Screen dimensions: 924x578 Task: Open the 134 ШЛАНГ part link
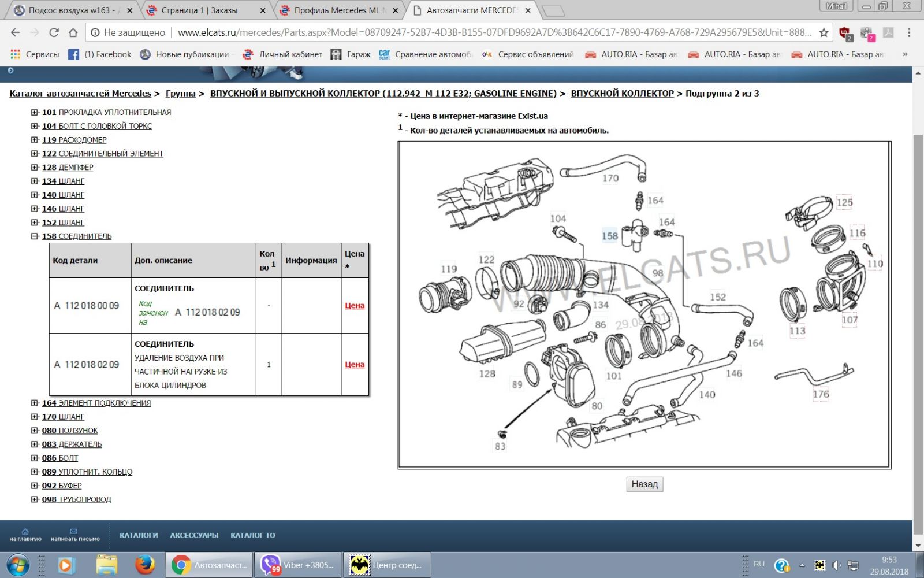(63, 181)
